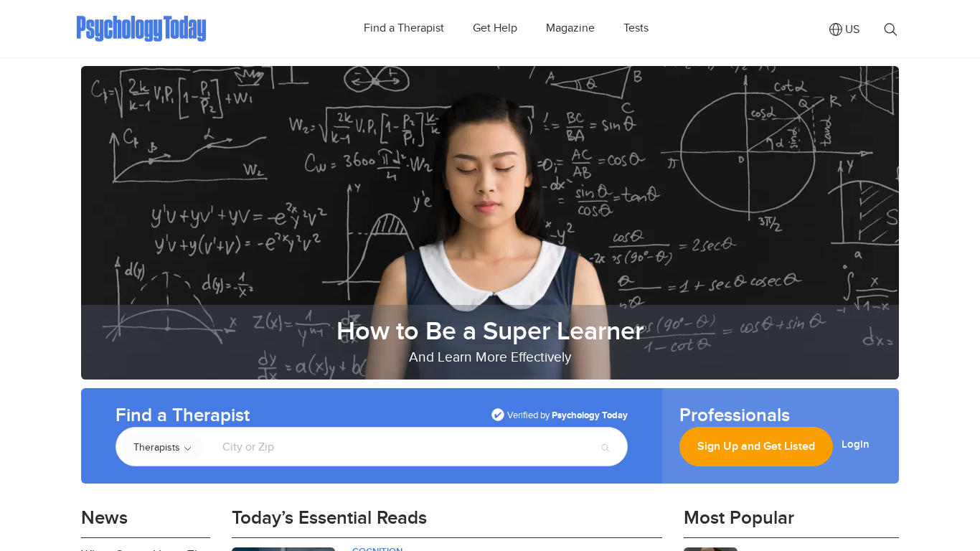Open the US country selector

tap(844, 29)
